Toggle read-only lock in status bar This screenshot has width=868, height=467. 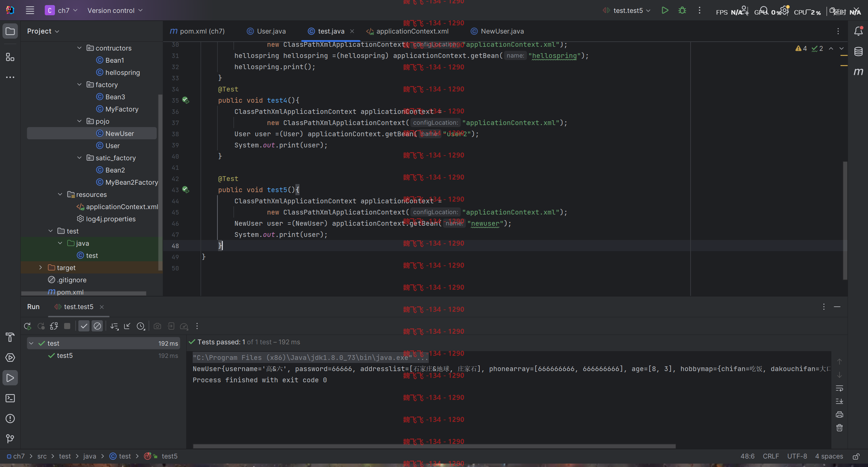(856, 456)
